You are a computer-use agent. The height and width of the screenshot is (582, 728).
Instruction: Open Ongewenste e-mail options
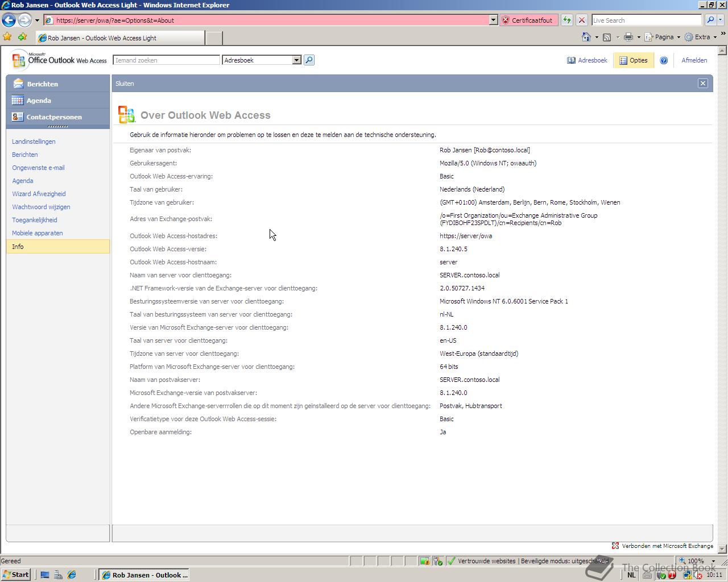pyautogui.click(x=38, y=168)
